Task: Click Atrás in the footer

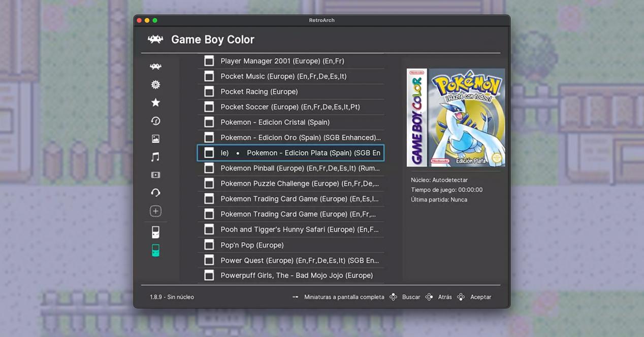Action: click(445, 297)
